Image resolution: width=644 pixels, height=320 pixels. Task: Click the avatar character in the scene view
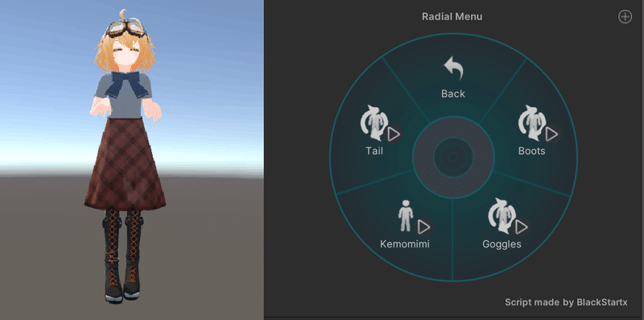125,156
